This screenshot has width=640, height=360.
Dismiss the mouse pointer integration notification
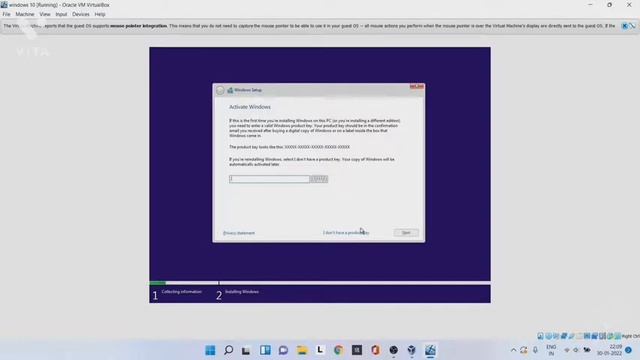click(624, 26)
